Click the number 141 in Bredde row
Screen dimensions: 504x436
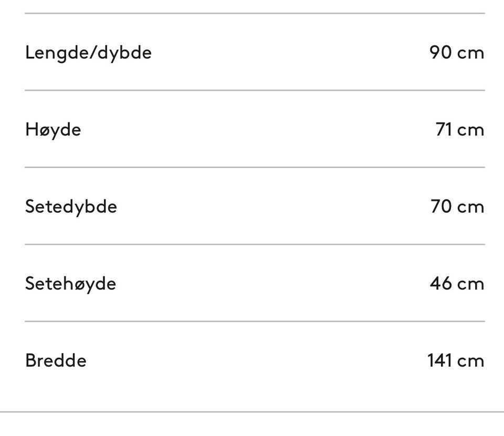(x=440, y=360)
